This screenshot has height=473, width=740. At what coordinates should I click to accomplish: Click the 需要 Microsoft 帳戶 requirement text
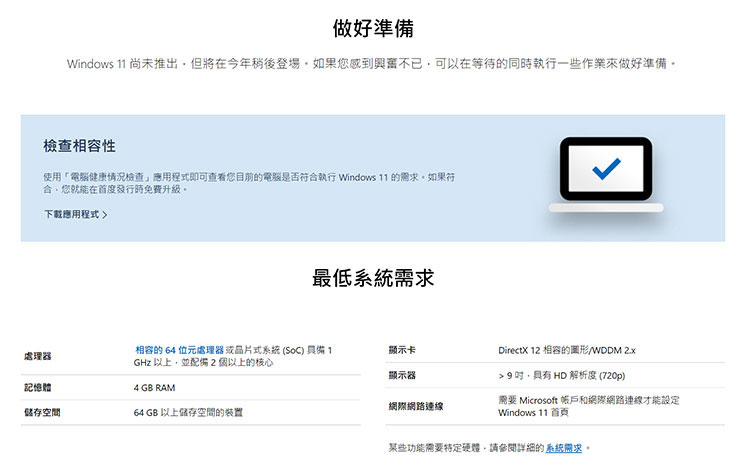click(x=589, y=406)
